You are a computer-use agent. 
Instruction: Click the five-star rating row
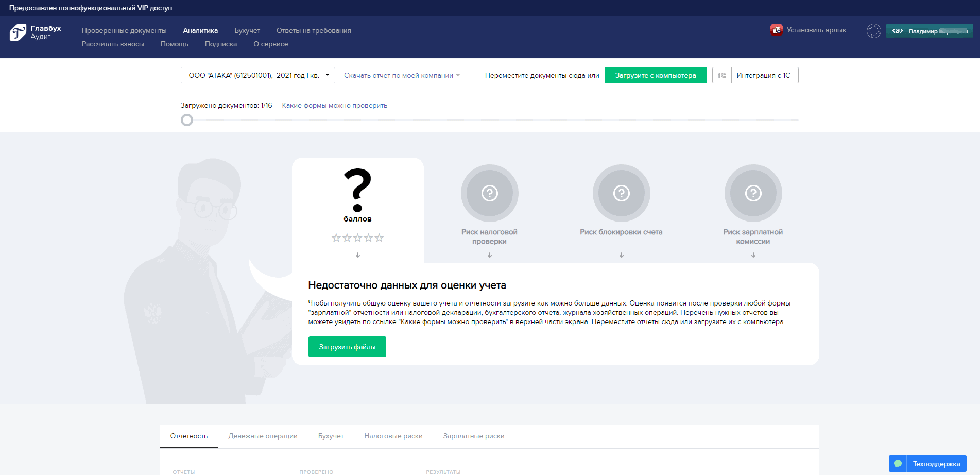[x=357, y=238]
